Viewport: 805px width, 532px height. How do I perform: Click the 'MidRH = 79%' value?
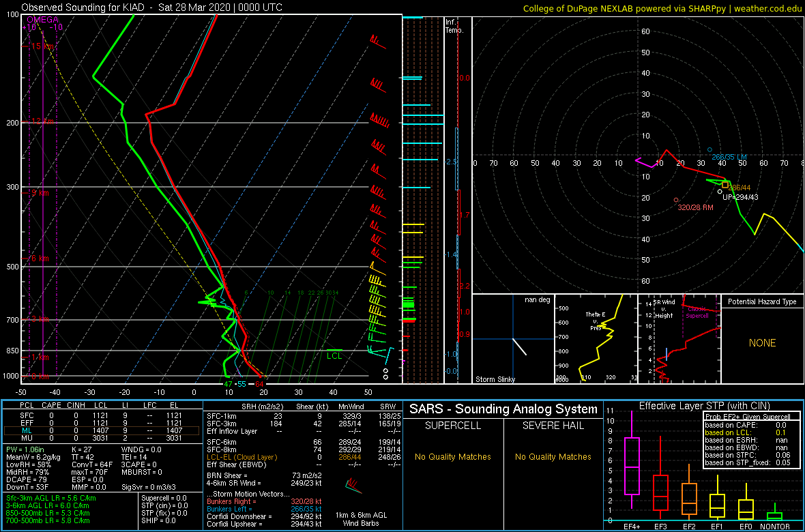27,473
